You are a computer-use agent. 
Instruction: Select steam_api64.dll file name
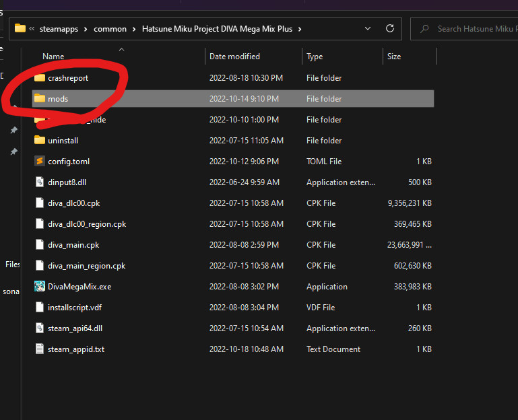75,328
